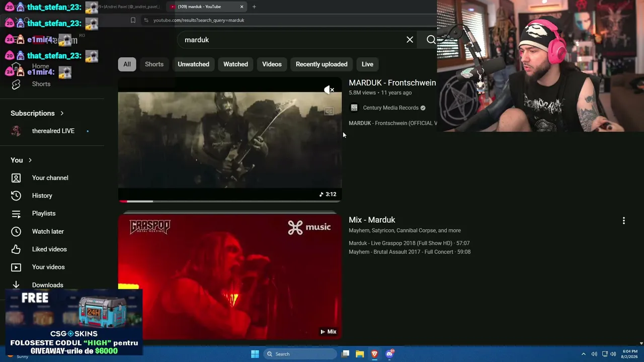Open Liked videos thumbs-up icon
This screenshot has height=362, width=644.
coord(16,249)
